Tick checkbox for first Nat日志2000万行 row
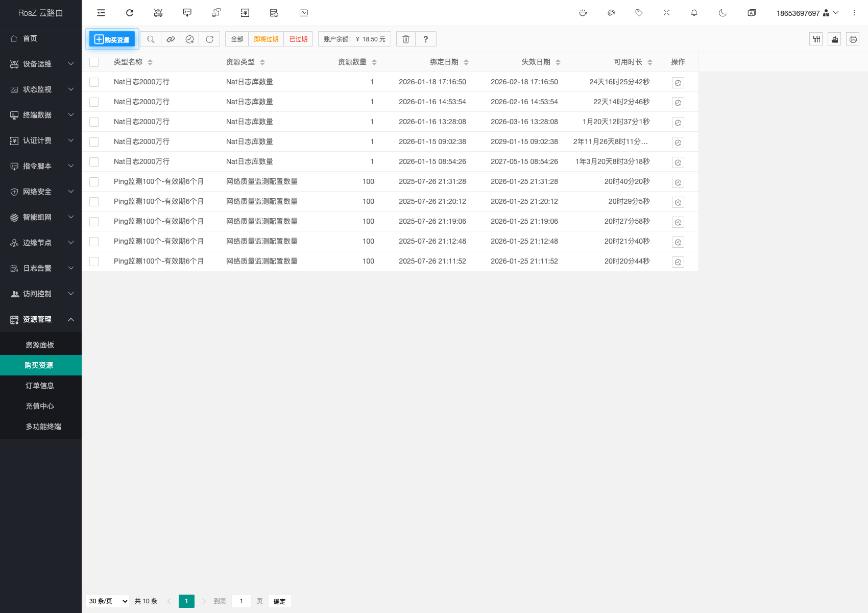 pyautogui.click(x=94, y=82)
